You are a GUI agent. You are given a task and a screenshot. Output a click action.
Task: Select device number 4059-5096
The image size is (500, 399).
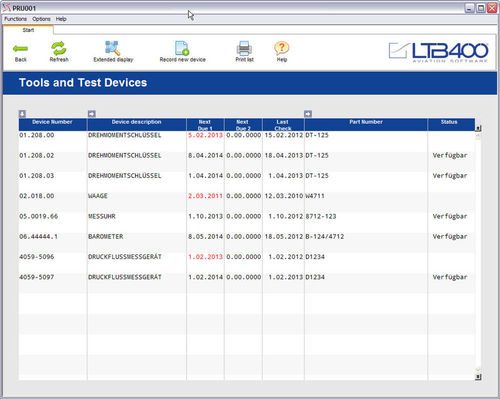(37, 257)
